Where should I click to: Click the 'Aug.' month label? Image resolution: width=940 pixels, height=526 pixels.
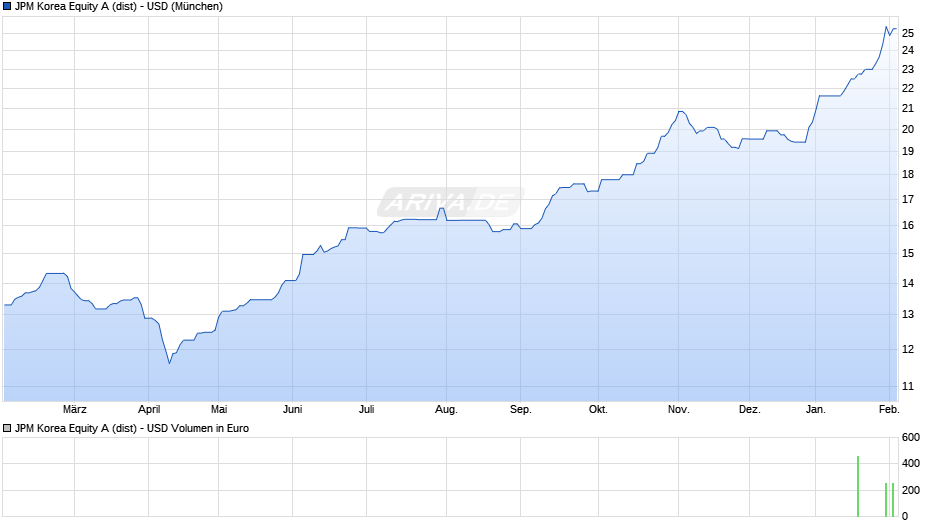(446, 409)
